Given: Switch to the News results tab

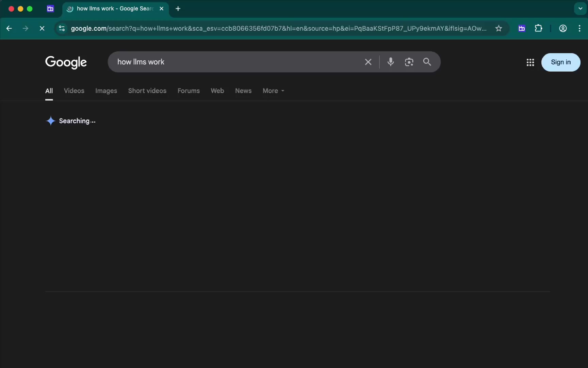Looking at the screenshot, I should (243, 91).
